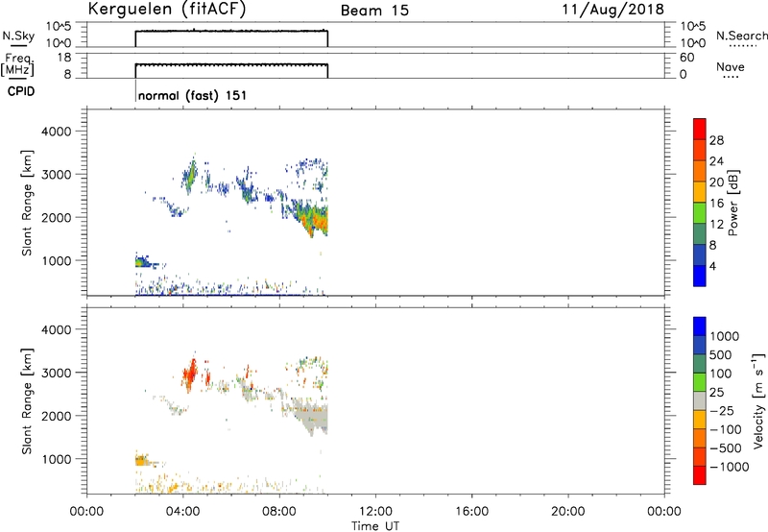Click the power color bar
Viewport: 768px width, 532px height.
[x=700, y=202]
